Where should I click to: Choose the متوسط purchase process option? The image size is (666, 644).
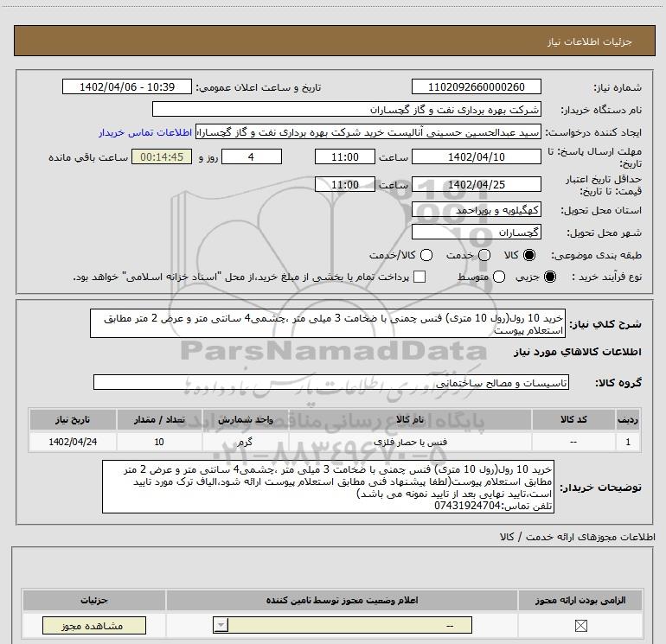point(499,277)
